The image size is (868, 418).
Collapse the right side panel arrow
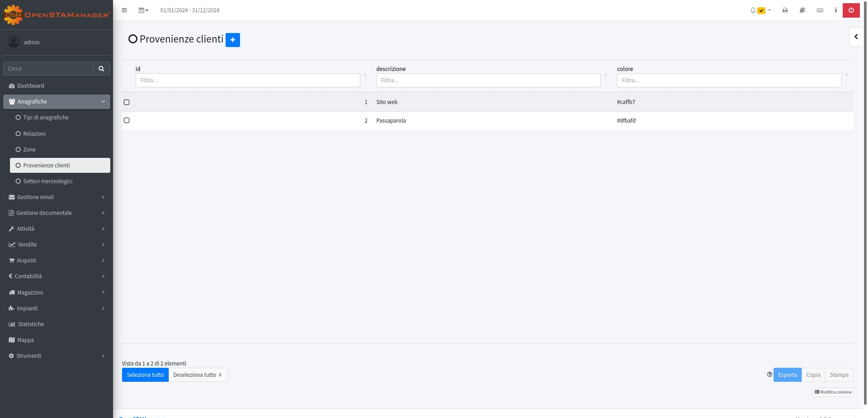point(856,37)
